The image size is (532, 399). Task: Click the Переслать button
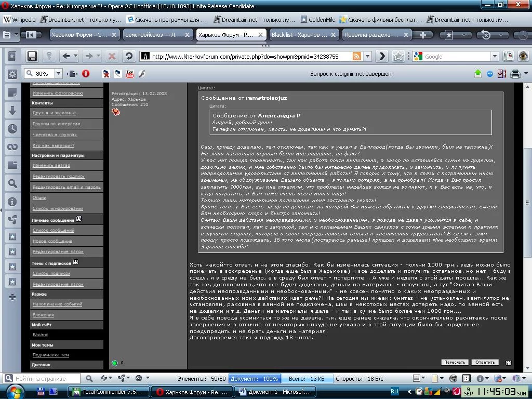[455, 362]
